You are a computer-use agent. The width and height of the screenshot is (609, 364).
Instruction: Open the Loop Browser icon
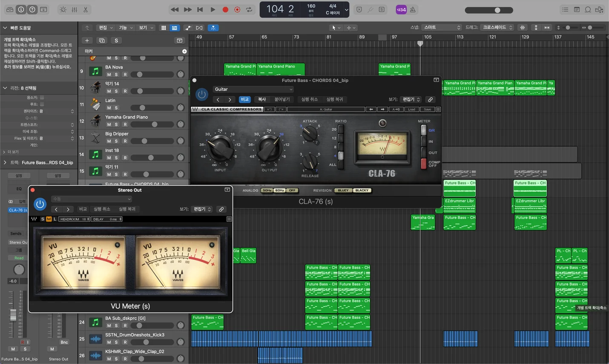(588, 9)
